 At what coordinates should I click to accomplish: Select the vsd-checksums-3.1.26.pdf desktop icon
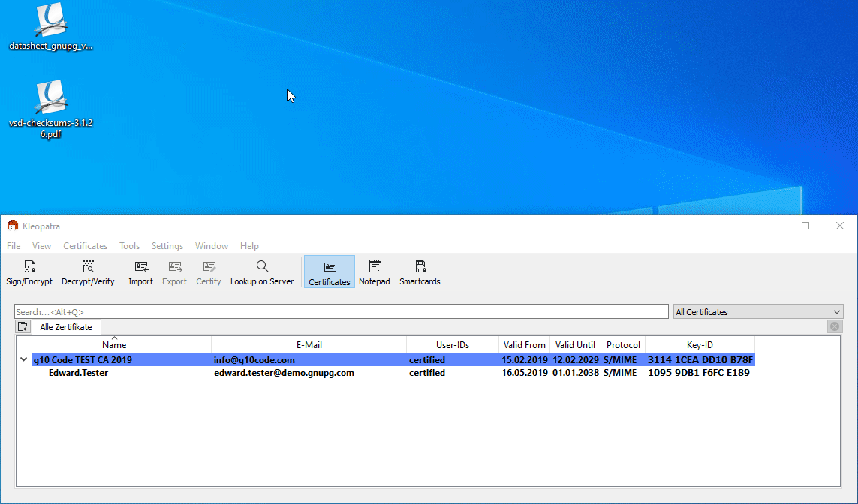[x=51, y=109]
